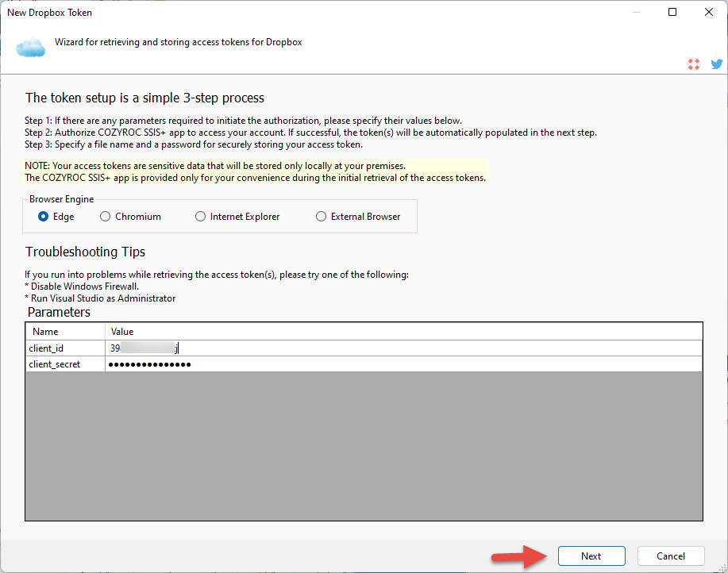Click the Cancel button
This screenshot has height=573, width=728.
point(671,556)
